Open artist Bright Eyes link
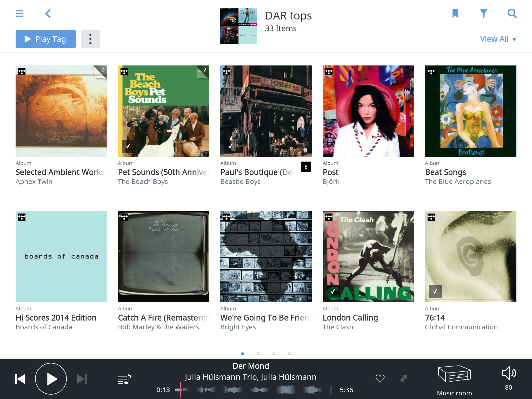The width and height of the screenshot is (532, 399). [x=238, y=327]
